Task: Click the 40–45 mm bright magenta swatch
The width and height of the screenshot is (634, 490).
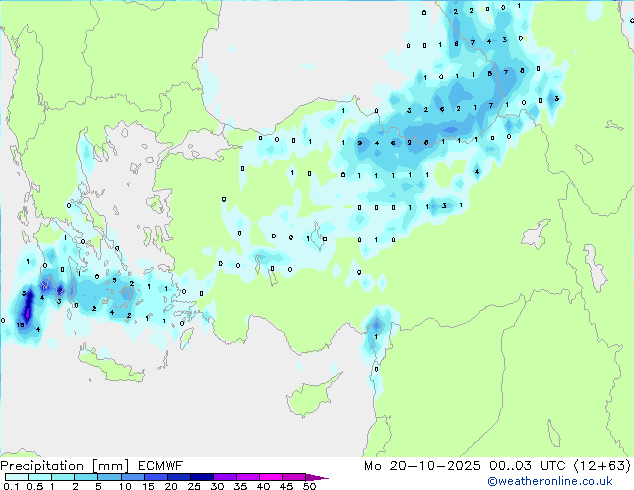Action: tap(271, 477)
